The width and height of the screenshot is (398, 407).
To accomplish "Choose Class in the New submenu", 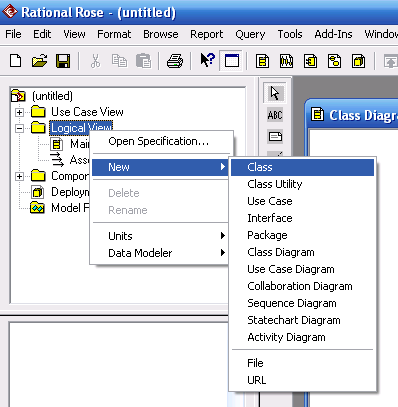I will pos(302,167).
